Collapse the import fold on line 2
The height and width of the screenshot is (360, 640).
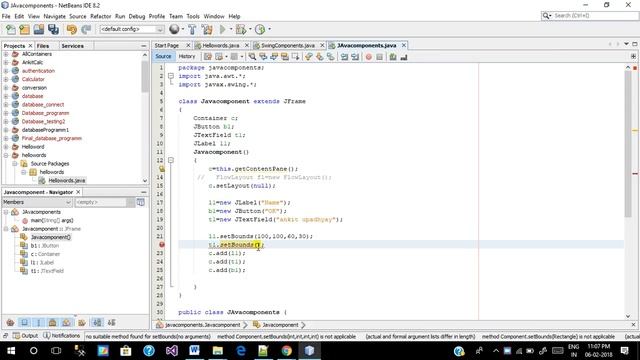coord(171,76)
